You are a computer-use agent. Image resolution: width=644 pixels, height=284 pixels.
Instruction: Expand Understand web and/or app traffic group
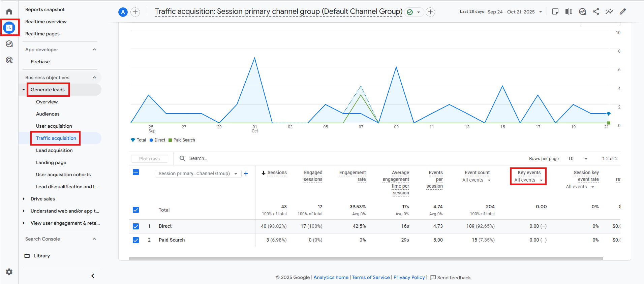[24, 211]
